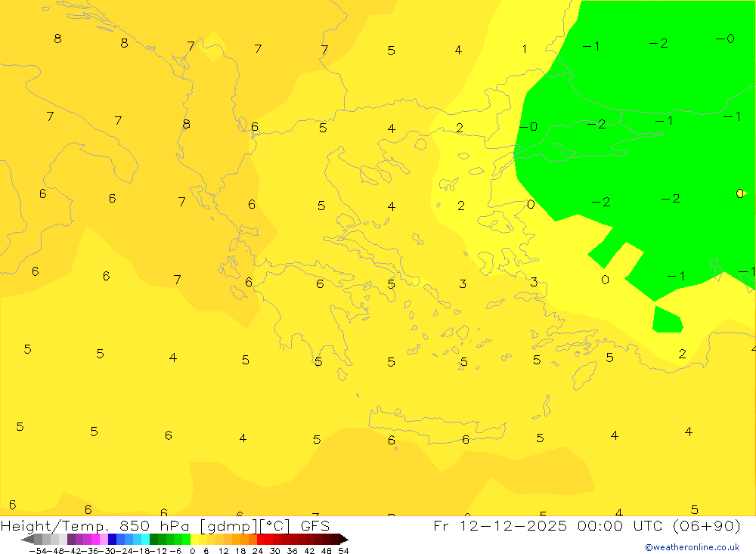The height and width of the screenshot is (554, 756).
Task: Click the right dark arrow of color scale
Action: pos(344,539)
